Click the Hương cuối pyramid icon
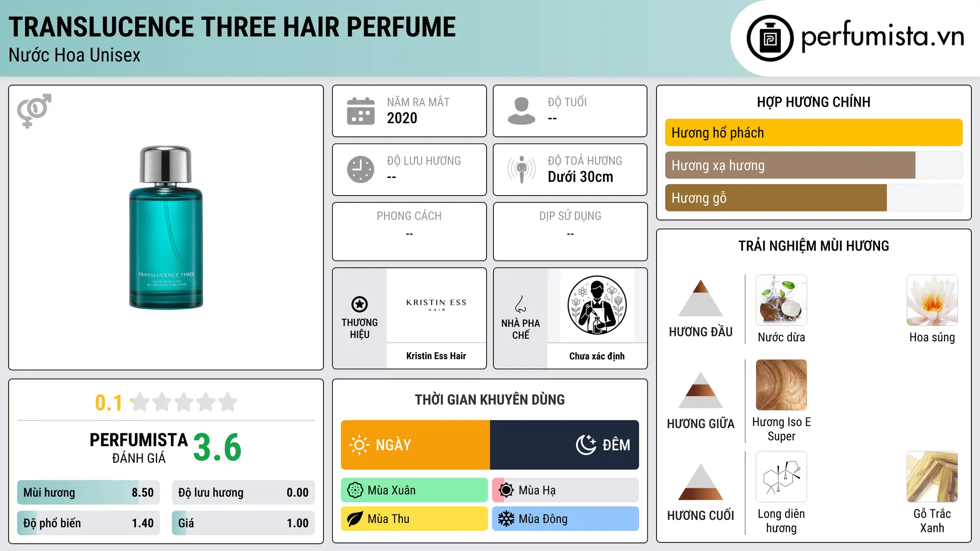980x551 pixels. point(701,482)
